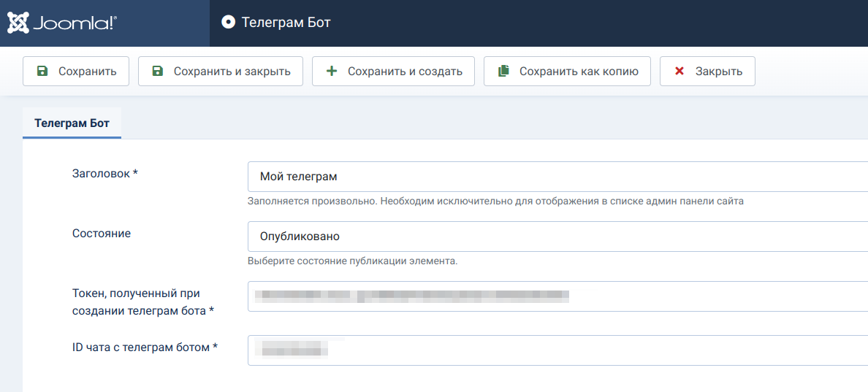The width and height of the screenshot is (868, 392).
Task: Click the ID чата с телеграм ботом label
Action: point(145,347)
